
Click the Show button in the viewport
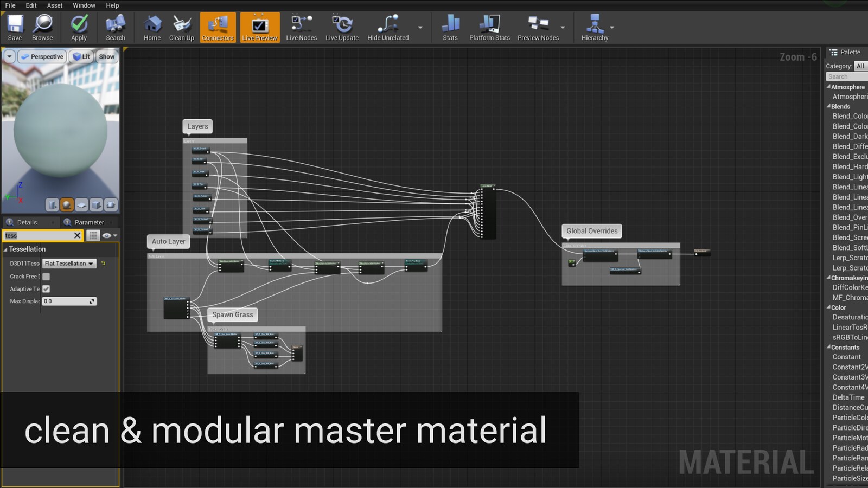click(x=106, y=56)
